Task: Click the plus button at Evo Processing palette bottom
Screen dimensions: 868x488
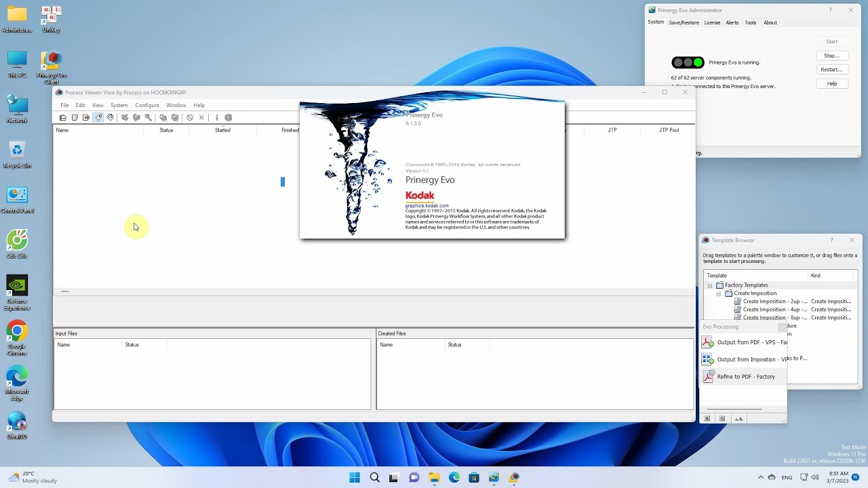Action: (x=707, y=419)
